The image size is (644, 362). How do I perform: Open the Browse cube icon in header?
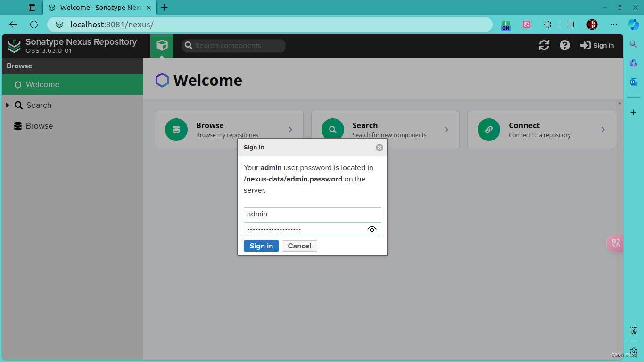point(162,45)
